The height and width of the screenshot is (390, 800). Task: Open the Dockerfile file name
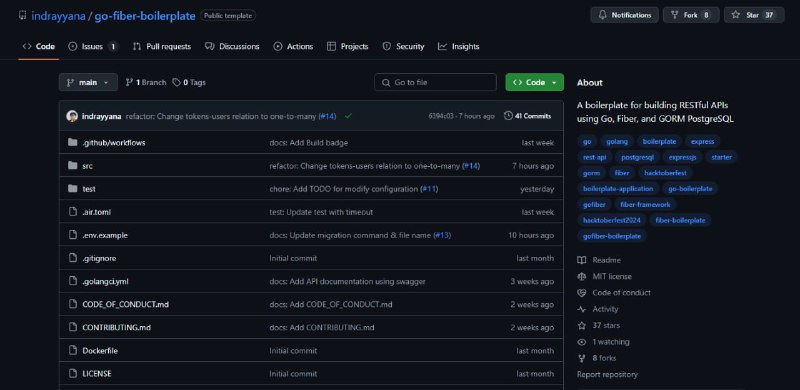point(100,351)
